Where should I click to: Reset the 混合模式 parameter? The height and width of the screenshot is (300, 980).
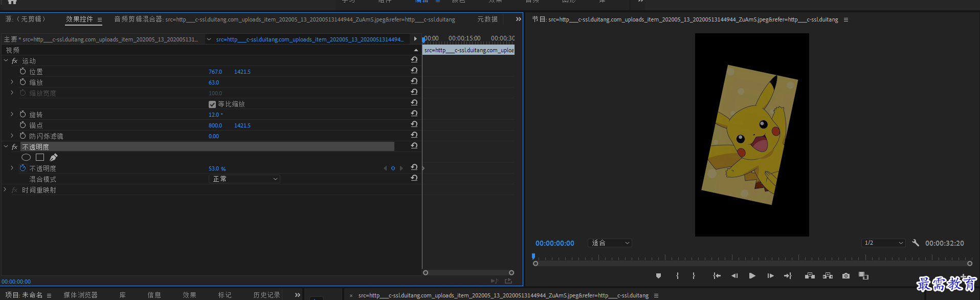(414, 178)
